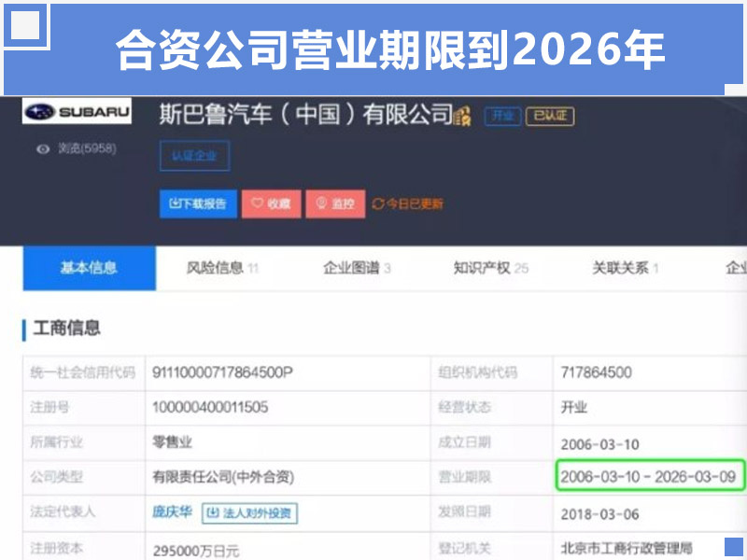Click the 今日已更新 refresh icon
The image size is (747, 560).
pyautogui.click(x=378, y=203)
